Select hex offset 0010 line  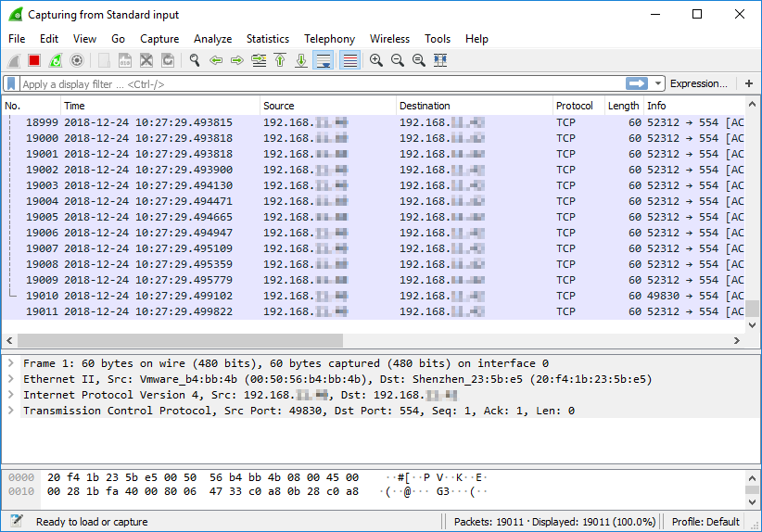(248, 491)
